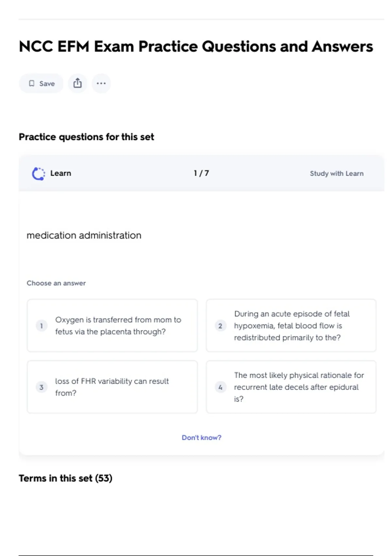The height and width of the screenshot is (556, 392).
Task: Click the number 2 answer badge
Action: (x=220, y=326)
